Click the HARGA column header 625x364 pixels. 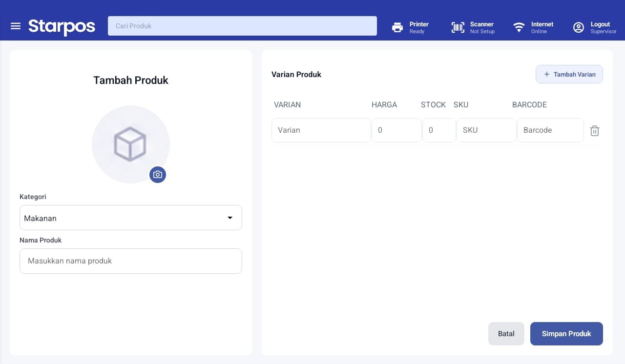(384, 104)
